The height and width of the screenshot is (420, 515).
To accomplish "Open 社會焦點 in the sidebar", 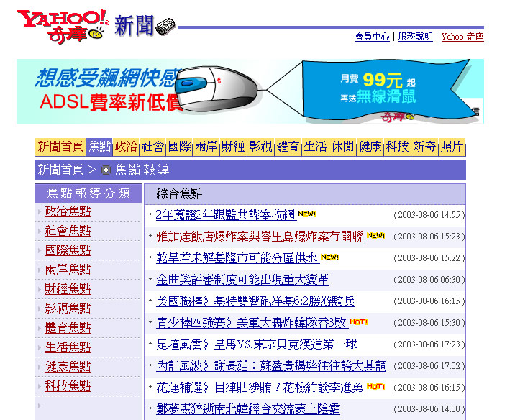I will point(68,231).
